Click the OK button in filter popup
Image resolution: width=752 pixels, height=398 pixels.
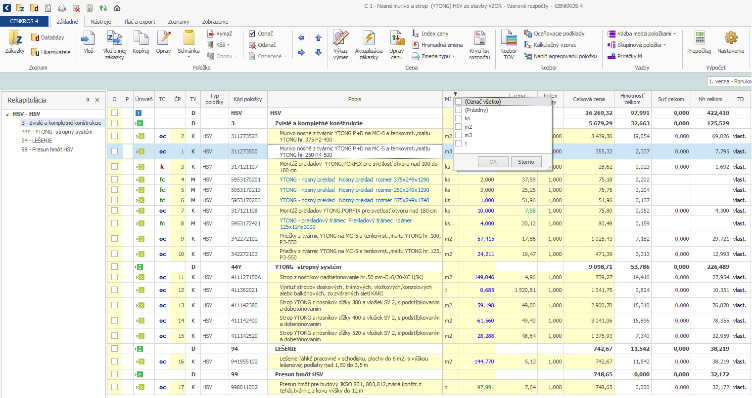493,162
